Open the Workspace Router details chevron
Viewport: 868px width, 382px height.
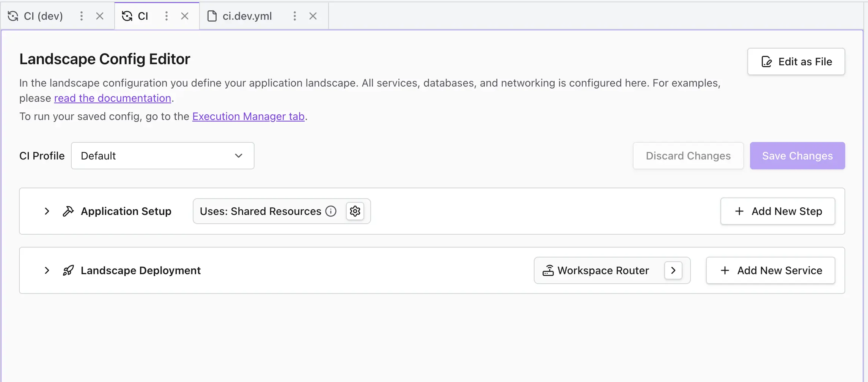coord(673,270)
